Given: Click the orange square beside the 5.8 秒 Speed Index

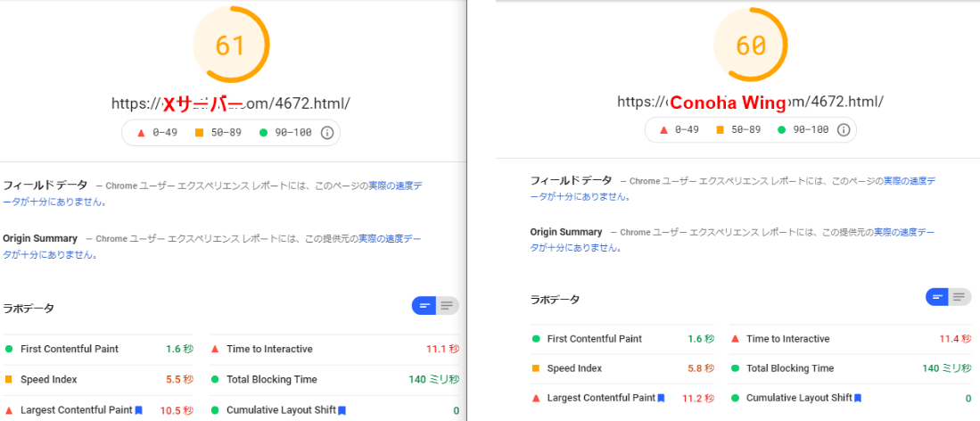Looking at the screenshot, I should coord(536,368).
